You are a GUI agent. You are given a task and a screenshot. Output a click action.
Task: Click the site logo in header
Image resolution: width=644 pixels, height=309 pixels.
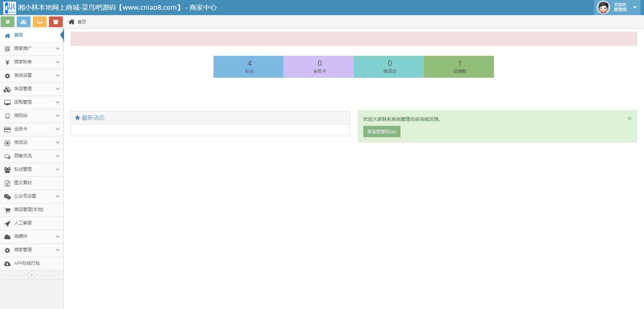pos(9,7)
